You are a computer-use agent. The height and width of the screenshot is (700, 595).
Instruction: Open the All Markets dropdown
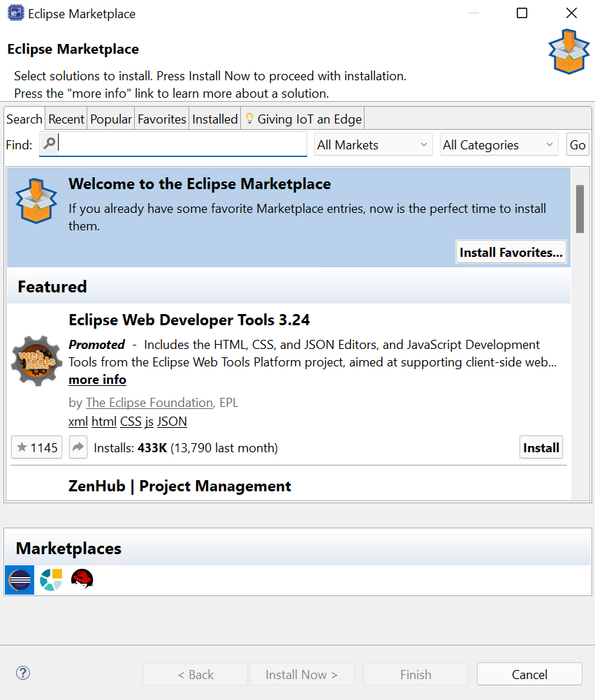coord(374,144)
